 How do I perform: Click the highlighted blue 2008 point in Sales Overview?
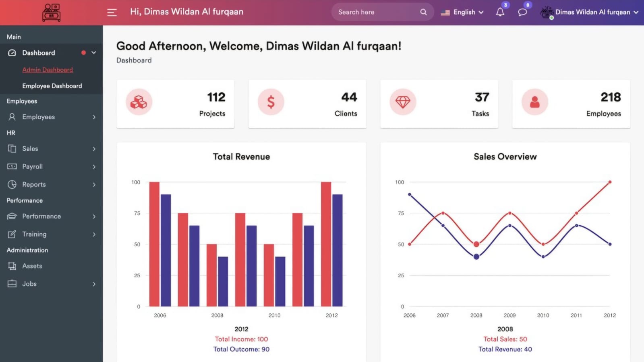(476, 256)
